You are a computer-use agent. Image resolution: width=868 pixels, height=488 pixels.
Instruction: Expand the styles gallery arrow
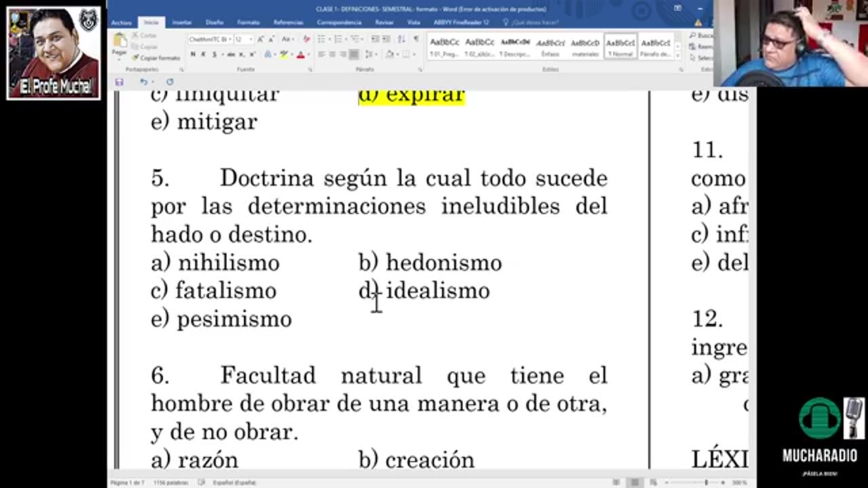point(678,56)
